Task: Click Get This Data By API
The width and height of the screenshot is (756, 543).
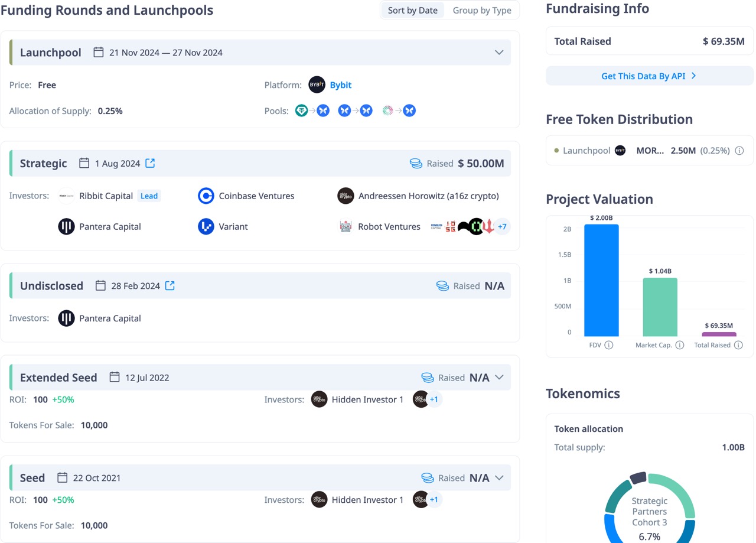Action: click(x=649, y=76)
